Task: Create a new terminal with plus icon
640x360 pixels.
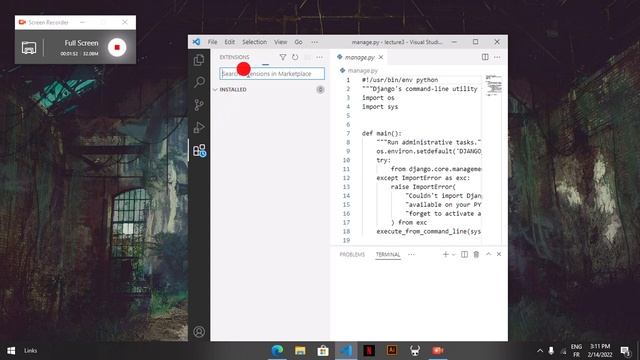Action: click(x=445, y=254)
